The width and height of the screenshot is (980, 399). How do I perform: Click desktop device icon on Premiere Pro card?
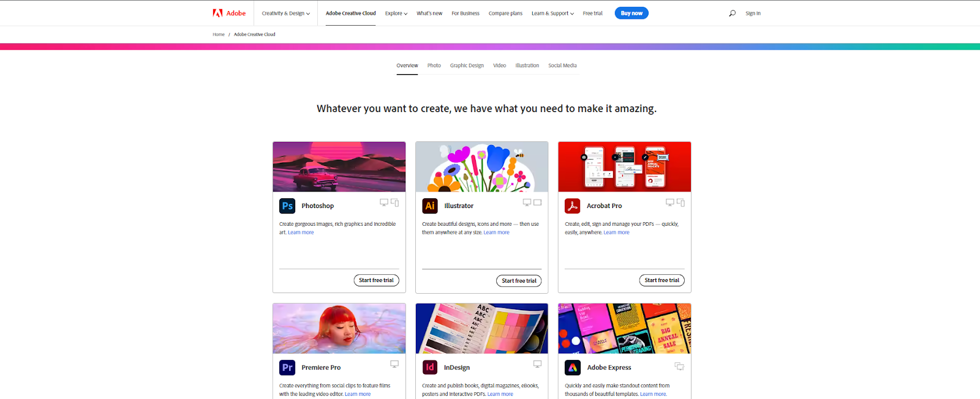point(394,364)
